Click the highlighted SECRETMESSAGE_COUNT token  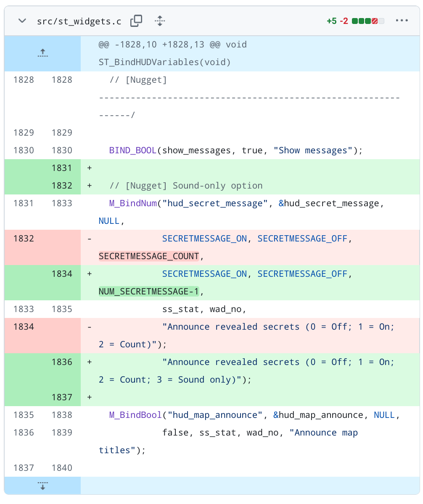(x=149, y=256)
